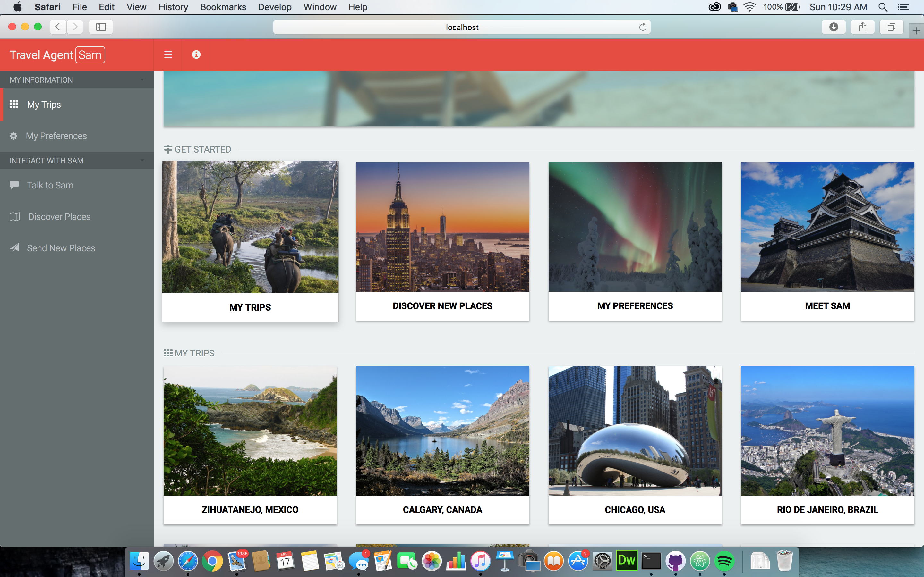Open Spotify from the Dock
The image size is (924, 577).
tap(724, 561)
